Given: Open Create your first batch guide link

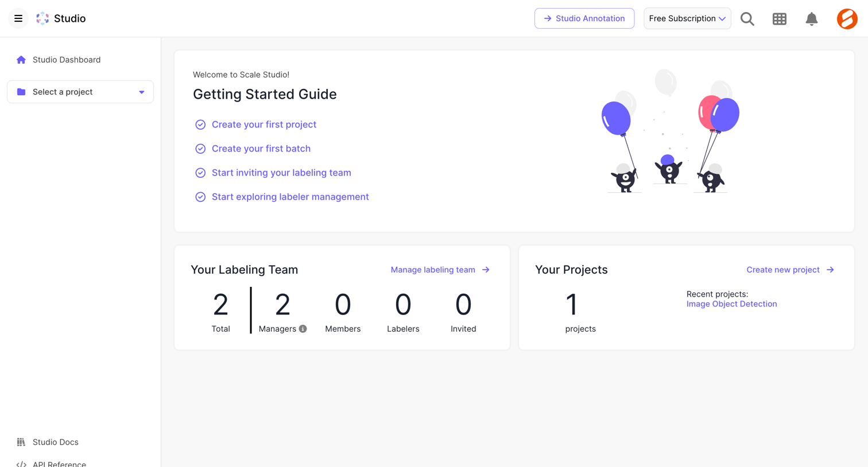Looking at the screenshot, I should pos(261,149).
